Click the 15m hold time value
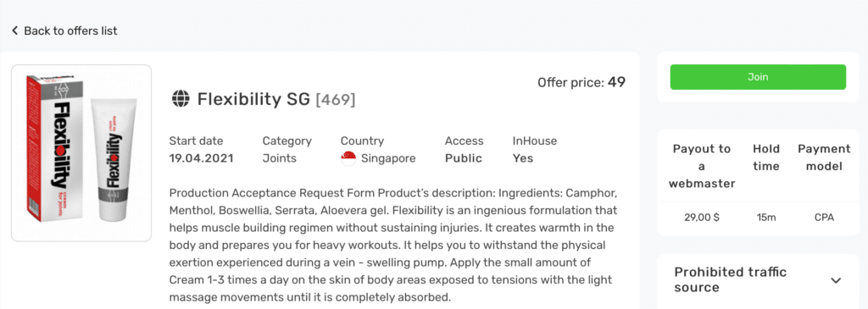Screen dimensions: 868x309 (x=766, y=218)
